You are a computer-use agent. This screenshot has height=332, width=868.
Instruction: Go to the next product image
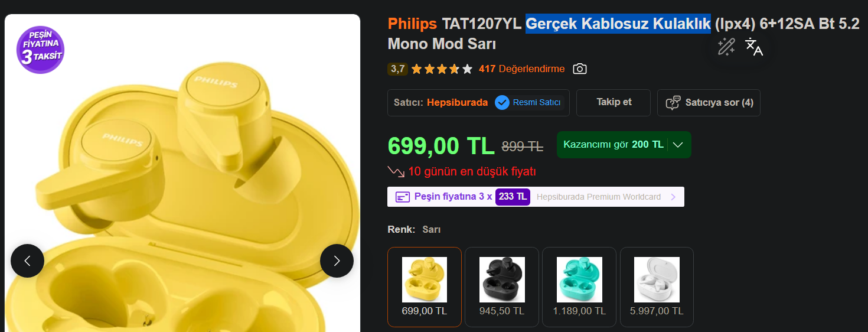pos(337,261)
